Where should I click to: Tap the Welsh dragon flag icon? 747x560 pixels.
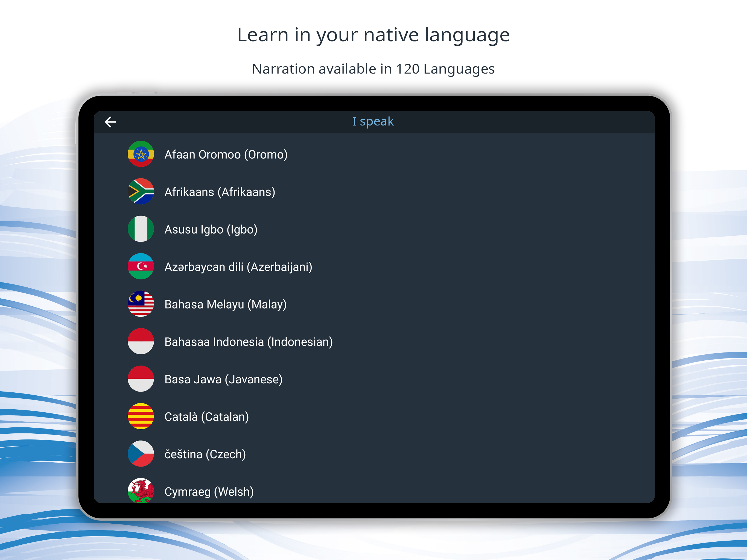(141, 491)
